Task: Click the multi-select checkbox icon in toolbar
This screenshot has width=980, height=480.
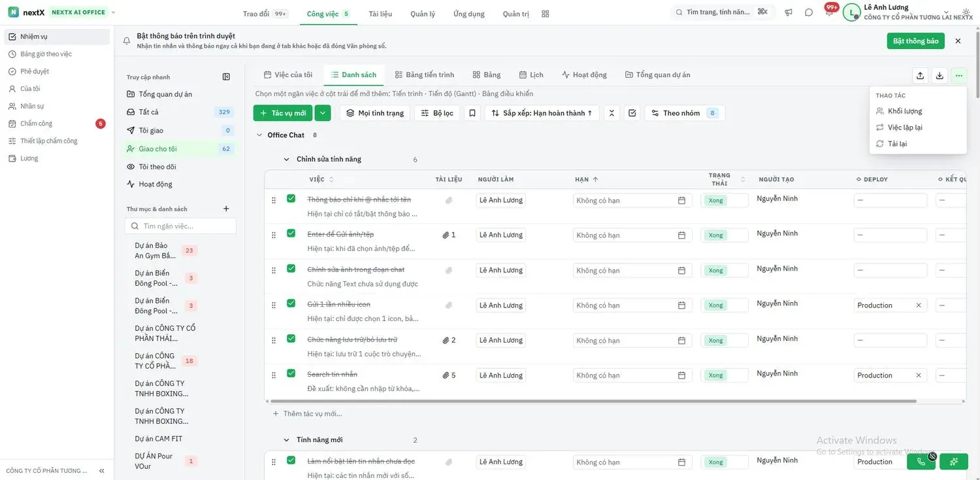Action: point(632,113)
